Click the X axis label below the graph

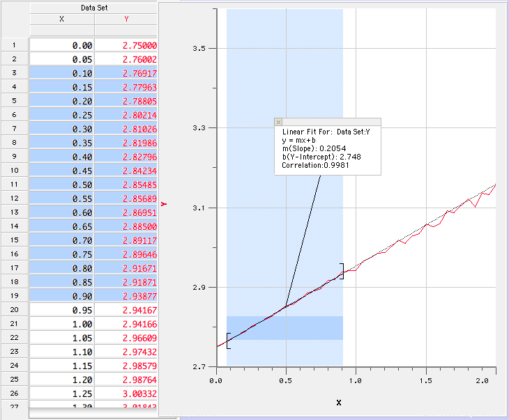click(x=339, y=403)
